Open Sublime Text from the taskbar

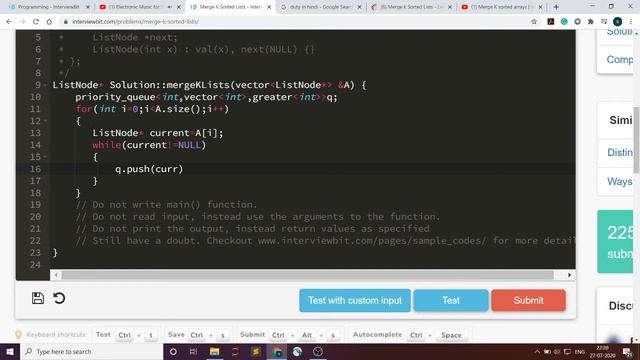(256, 351)
